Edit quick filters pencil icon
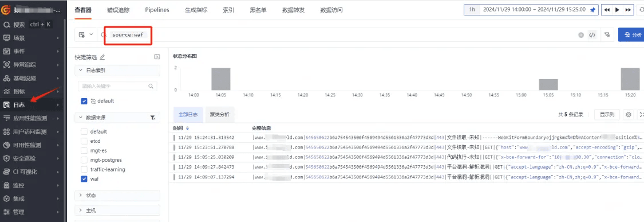The width and height of the screenshot is (644, 222). click(102, 57)
